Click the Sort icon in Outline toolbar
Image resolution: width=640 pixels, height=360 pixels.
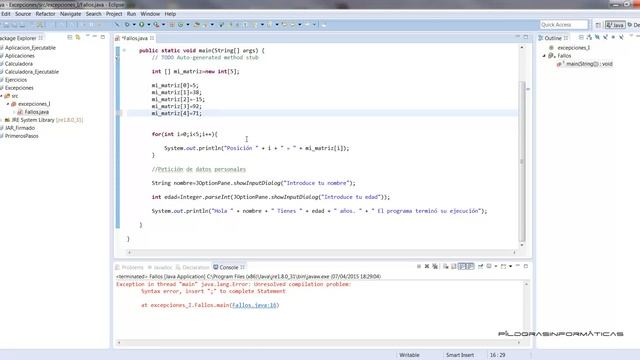[x=589, y=37]
